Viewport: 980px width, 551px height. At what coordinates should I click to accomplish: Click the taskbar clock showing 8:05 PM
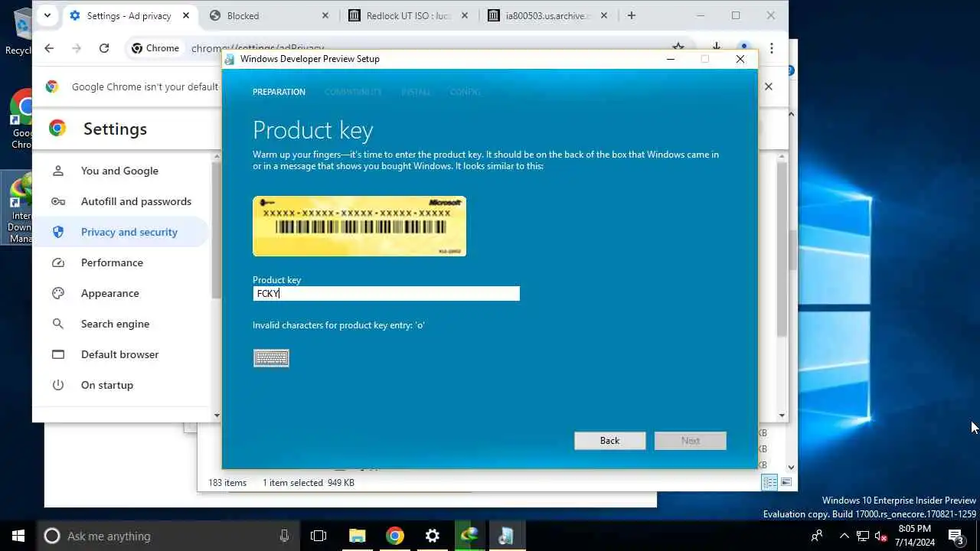click(x=914, y=536)
